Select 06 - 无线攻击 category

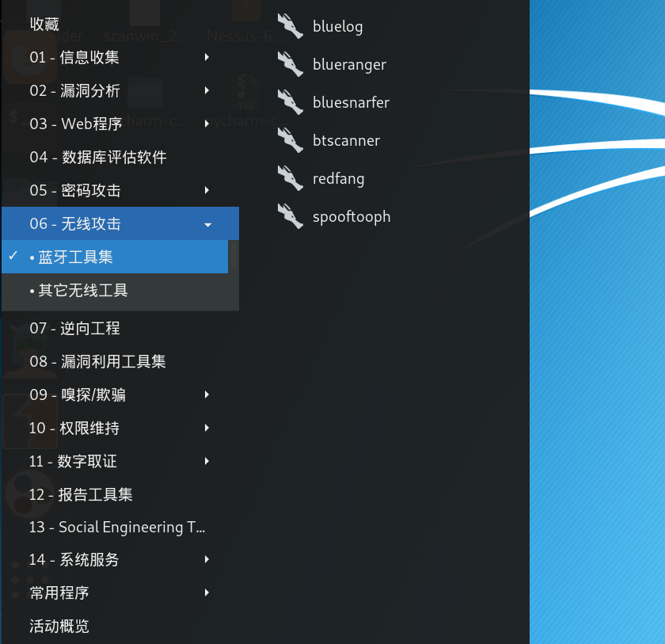click(x=120, y=223)
